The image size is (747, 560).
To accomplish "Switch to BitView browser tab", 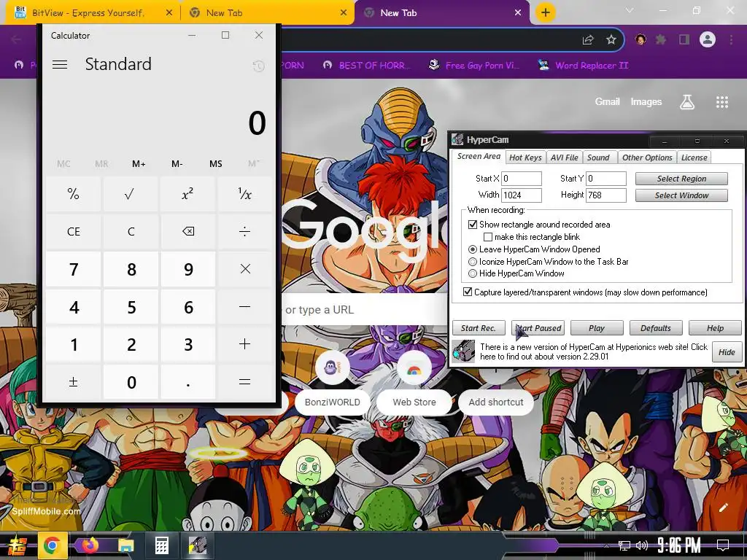I will [93, 13].
